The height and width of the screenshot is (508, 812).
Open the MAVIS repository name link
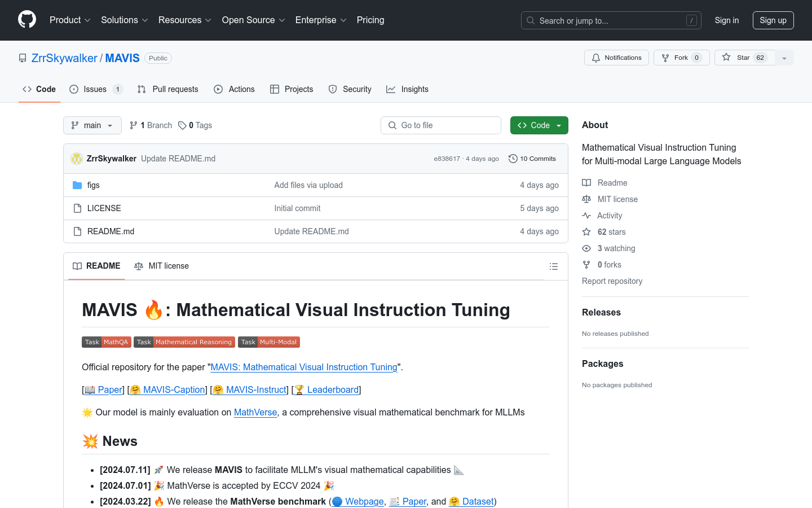(x=122, y=58)
